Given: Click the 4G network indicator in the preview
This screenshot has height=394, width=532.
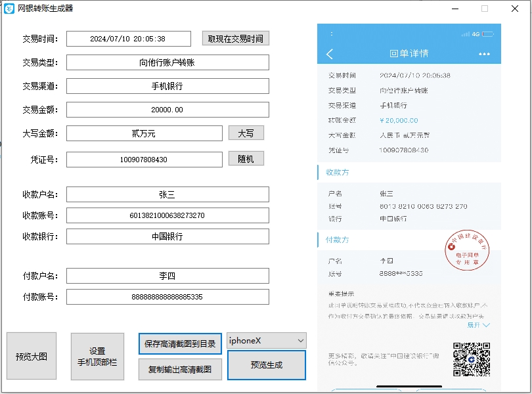Looking at the screenshot, I should tap(476, 34).
